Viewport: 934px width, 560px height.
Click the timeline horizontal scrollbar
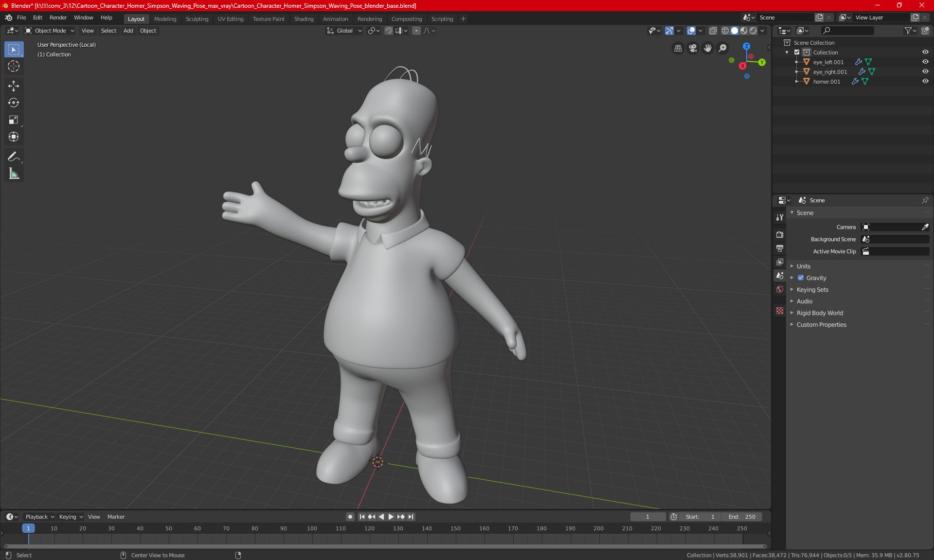[385, 546]
